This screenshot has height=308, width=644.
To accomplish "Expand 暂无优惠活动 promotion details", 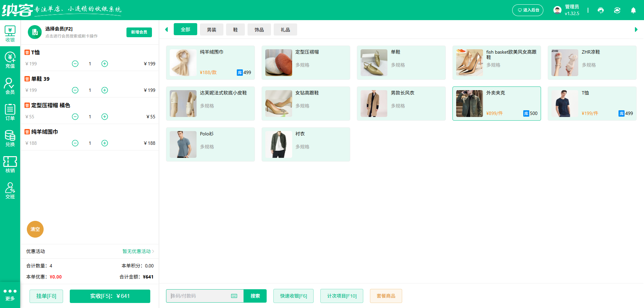I will coord(137,251).
